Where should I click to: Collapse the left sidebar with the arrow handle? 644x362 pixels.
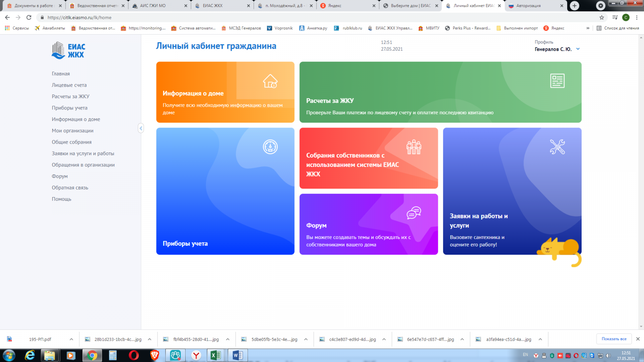[x=140, y=128]
